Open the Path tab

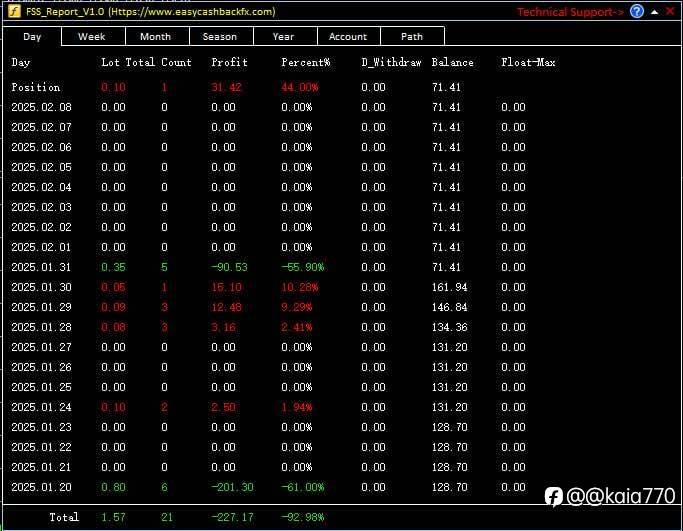click(412, 37)
